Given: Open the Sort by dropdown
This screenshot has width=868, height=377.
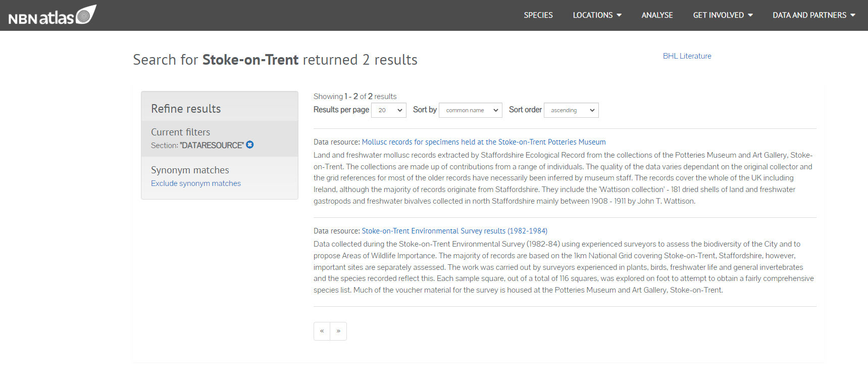Looking at the screenshot, I should coord(471,110).
